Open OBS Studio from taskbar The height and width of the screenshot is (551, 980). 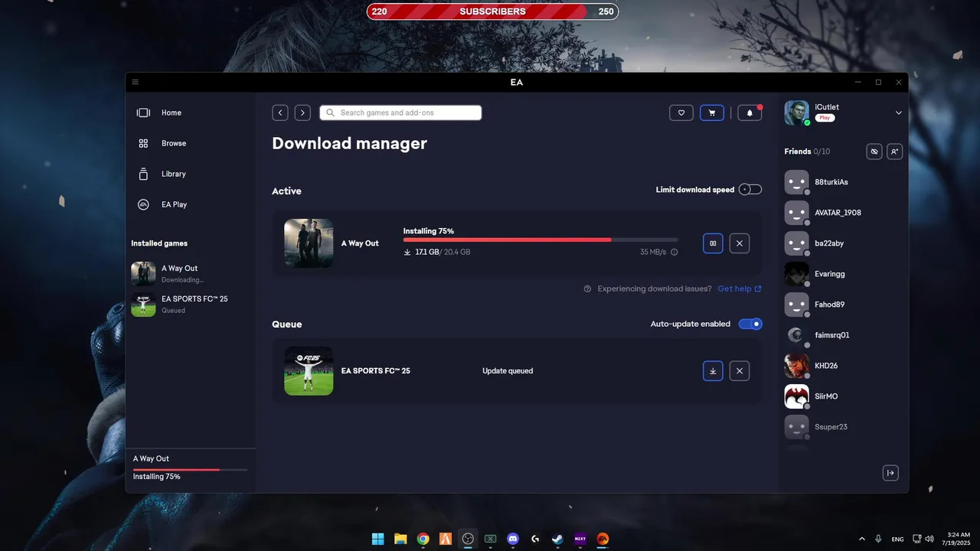(468, 539)
